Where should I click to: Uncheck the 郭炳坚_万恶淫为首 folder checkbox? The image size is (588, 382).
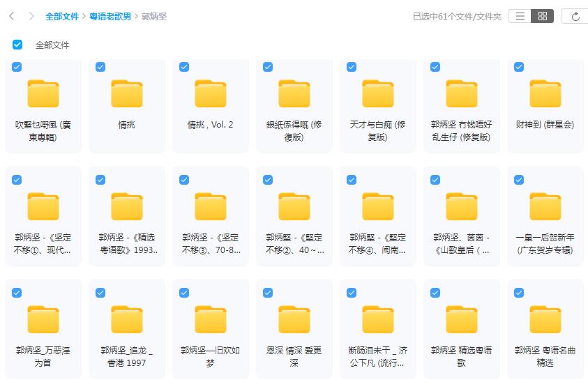(17, 292)
